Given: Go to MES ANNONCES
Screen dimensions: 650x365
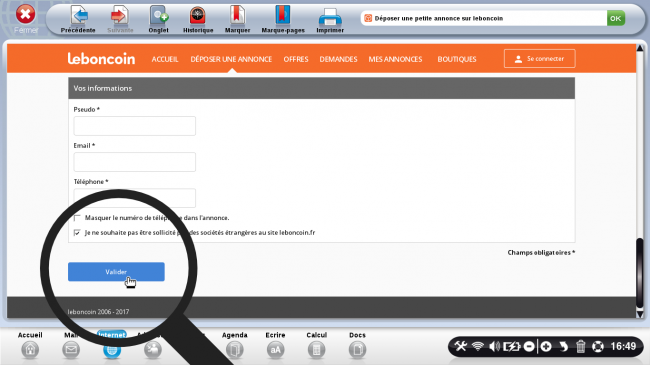Looking at the screenshot, I should 395,59.
